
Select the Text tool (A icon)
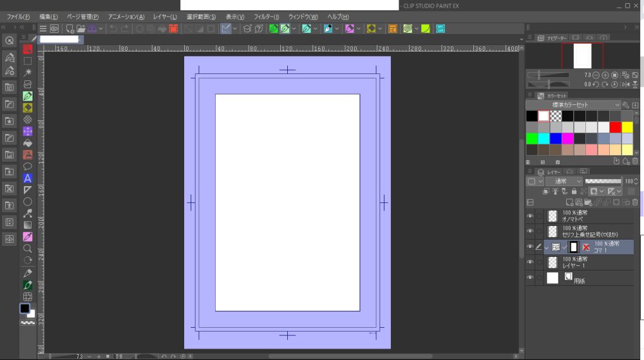tap(28, 178)
